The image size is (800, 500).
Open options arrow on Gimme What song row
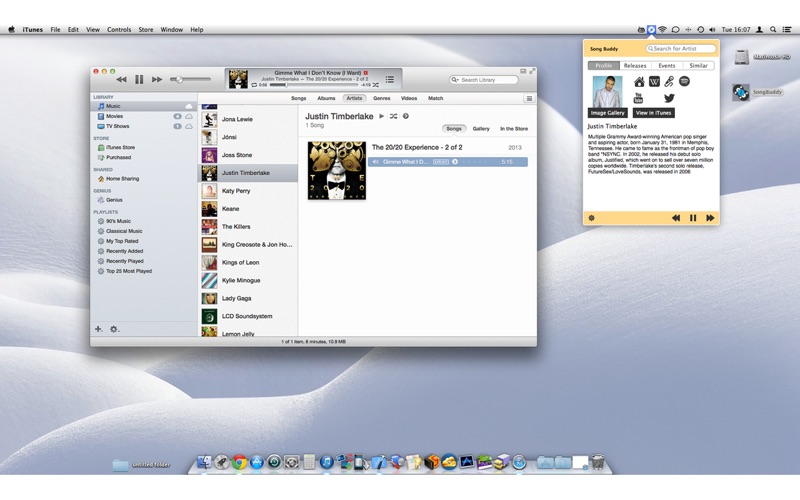(455, 162)
